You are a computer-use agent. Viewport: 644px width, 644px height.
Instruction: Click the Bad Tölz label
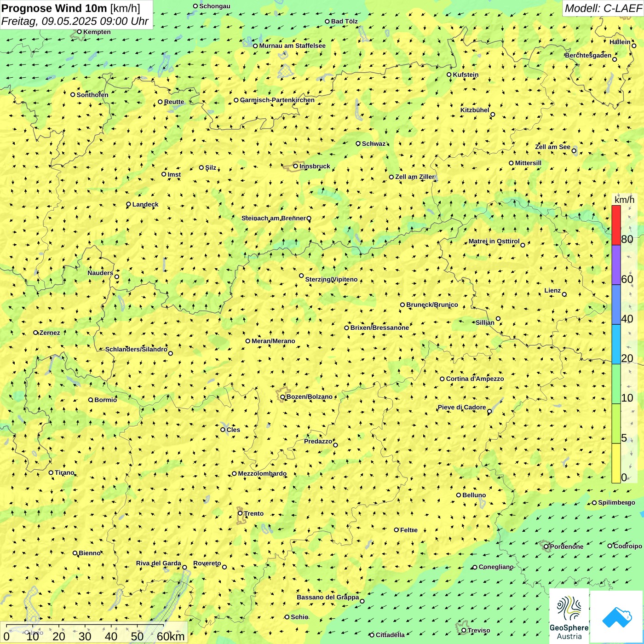tap(344, 21)
